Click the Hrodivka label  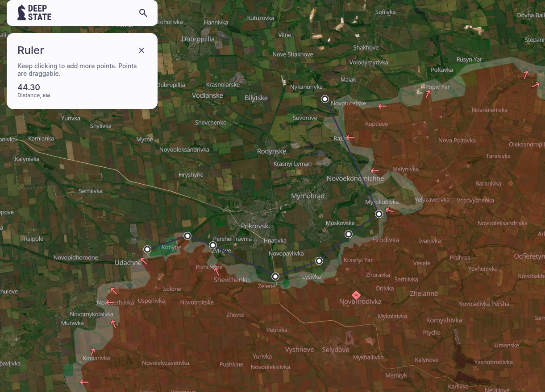[x=386, y=239]
